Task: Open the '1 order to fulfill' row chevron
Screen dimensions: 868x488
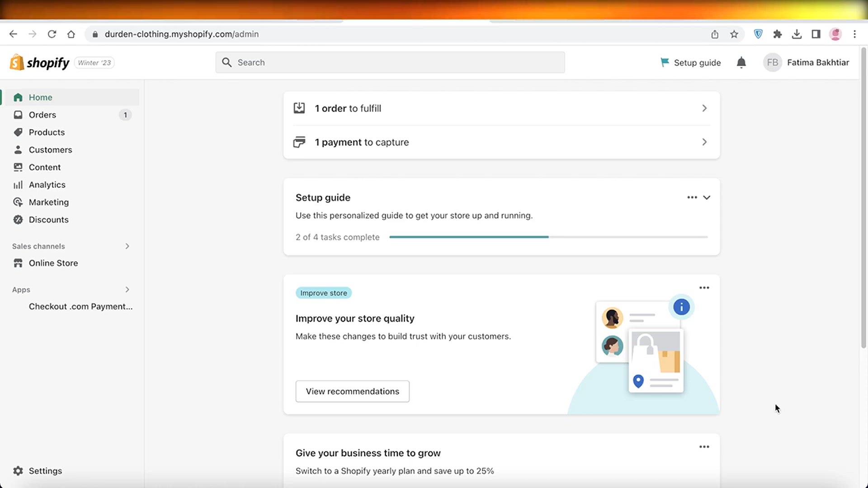Action: tap(704, 108)
